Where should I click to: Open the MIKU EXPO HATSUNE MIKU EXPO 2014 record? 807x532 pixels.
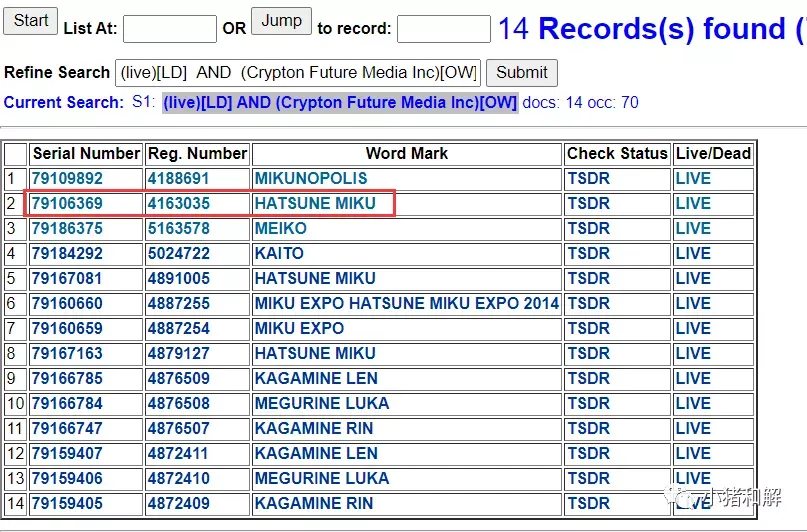click(407, 304)
